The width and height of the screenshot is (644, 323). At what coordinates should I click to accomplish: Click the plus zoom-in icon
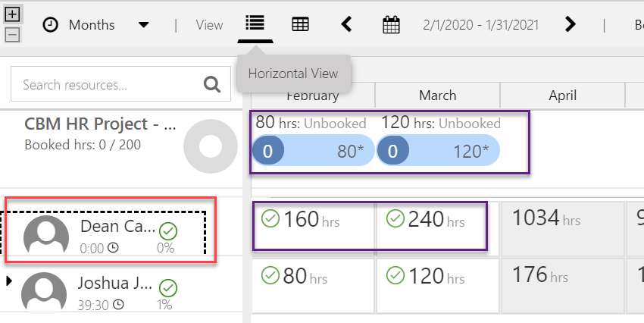coord(12,14)
